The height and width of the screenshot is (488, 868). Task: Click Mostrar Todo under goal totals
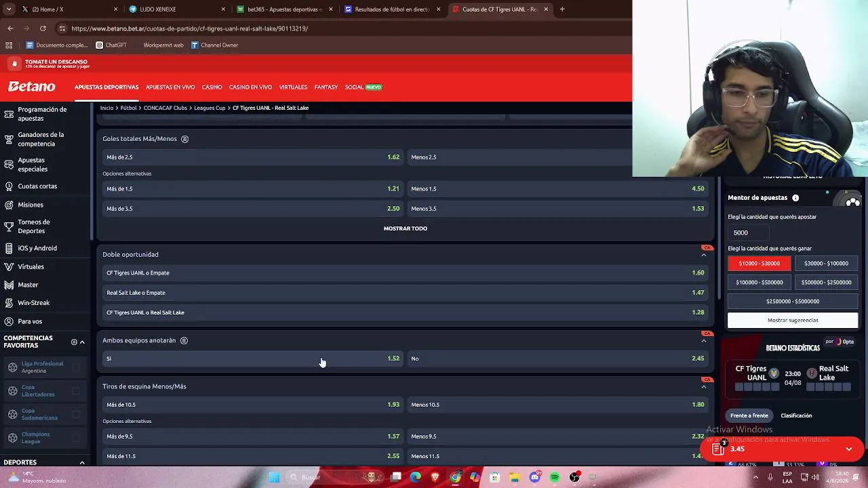pyautogui.click(x=406, y=228)
